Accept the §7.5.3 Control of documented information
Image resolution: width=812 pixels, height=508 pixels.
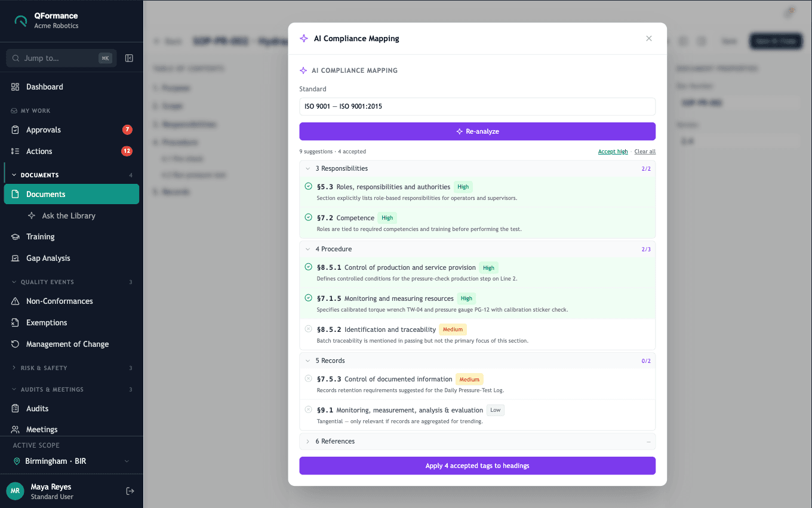pyautogui.click(x=308, y=378)
